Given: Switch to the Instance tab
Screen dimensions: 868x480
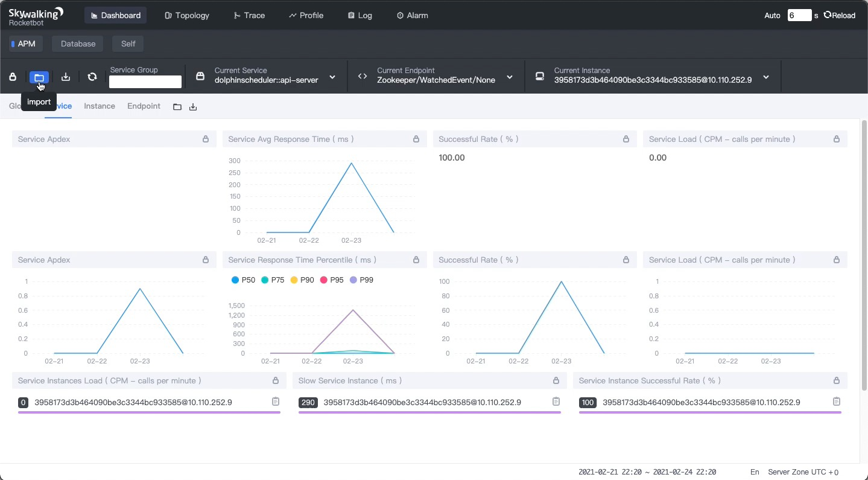Looking at the screenshot, I should pyautogui.click(x=100, y=106).
